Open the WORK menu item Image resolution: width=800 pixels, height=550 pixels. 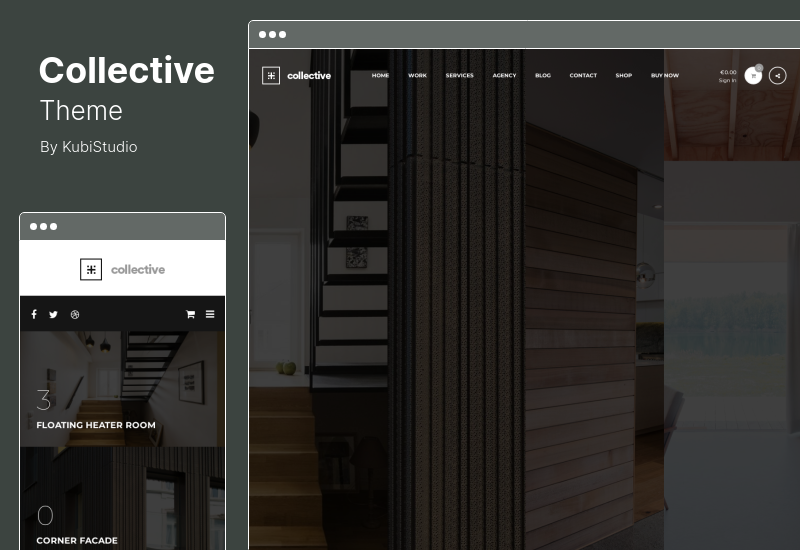[417, 76]
